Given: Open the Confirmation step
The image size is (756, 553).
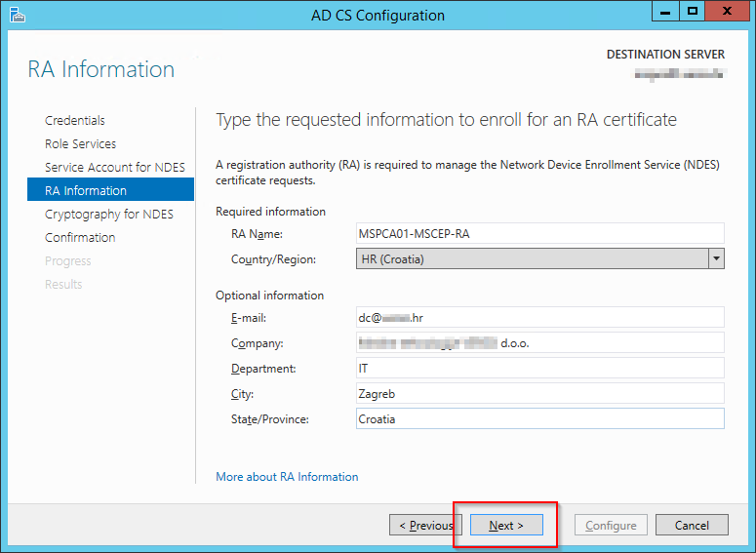Looking at the screenshot, I should 80,238.
